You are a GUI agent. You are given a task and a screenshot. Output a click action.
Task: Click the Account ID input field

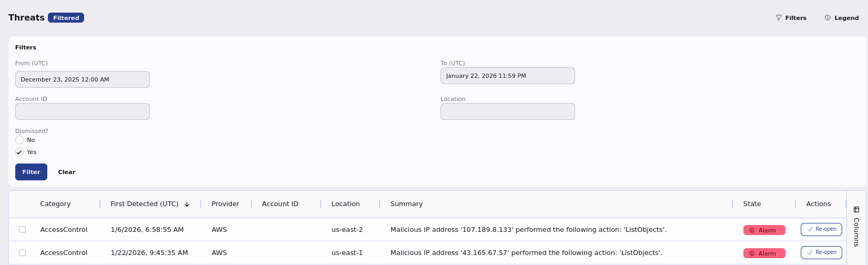[83, 111]
